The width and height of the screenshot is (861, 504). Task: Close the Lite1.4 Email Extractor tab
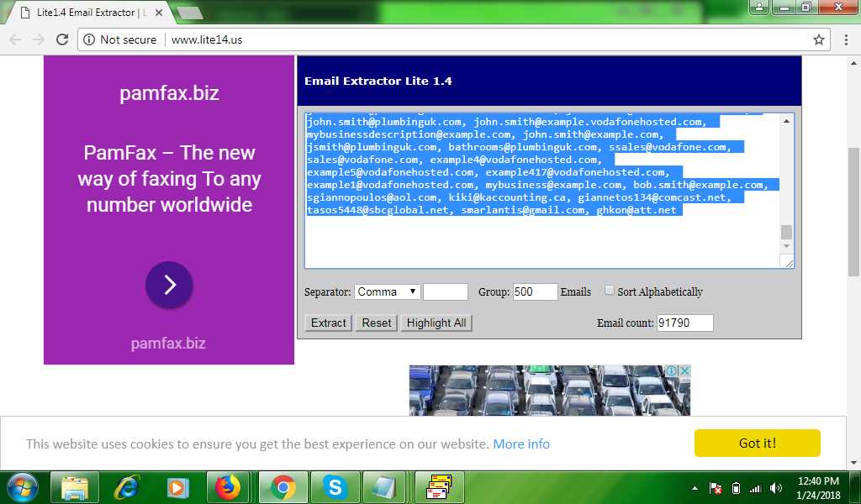click(159, 13)
